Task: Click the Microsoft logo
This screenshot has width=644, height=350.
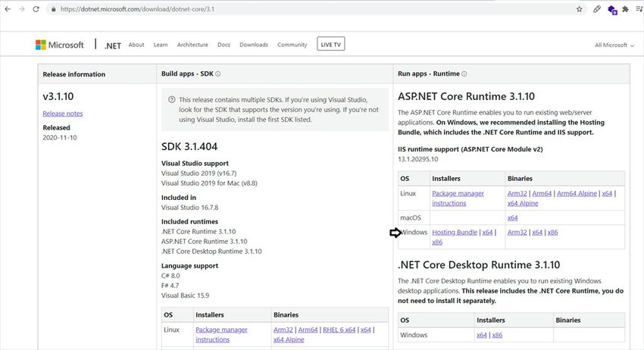Action: tap(59, 45)
